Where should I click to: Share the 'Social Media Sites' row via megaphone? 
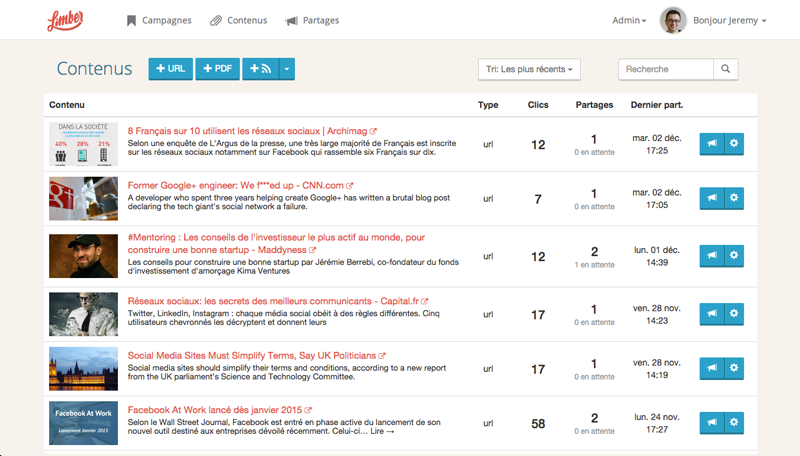point(712,368)
